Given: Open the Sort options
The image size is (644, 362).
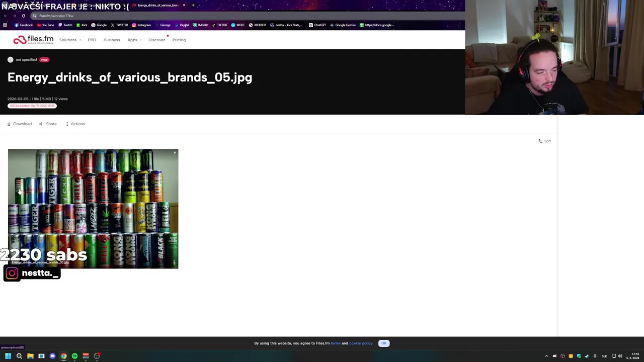Looking at the screenshot, I should (544, 141).
